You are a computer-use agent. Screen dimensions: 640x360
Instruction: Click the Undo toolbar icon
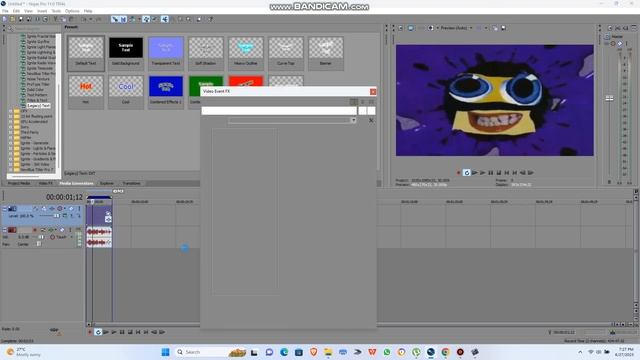tap(84, 19)
